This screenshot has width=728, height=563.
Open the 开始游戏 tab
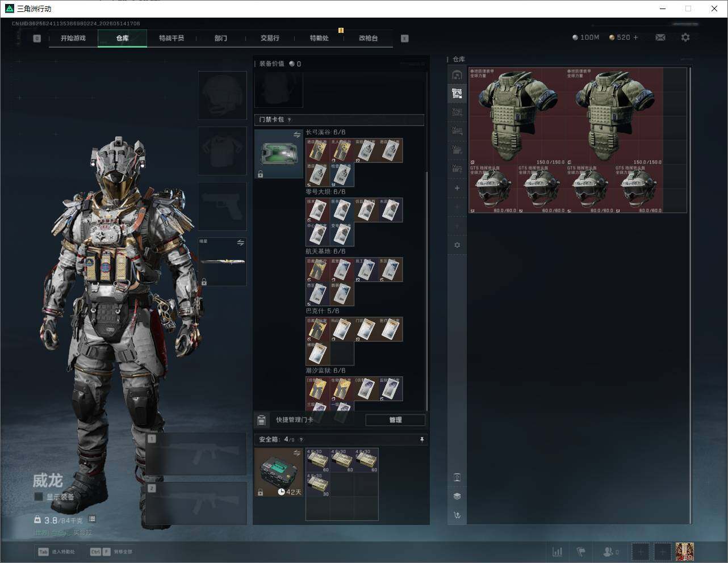73,38
